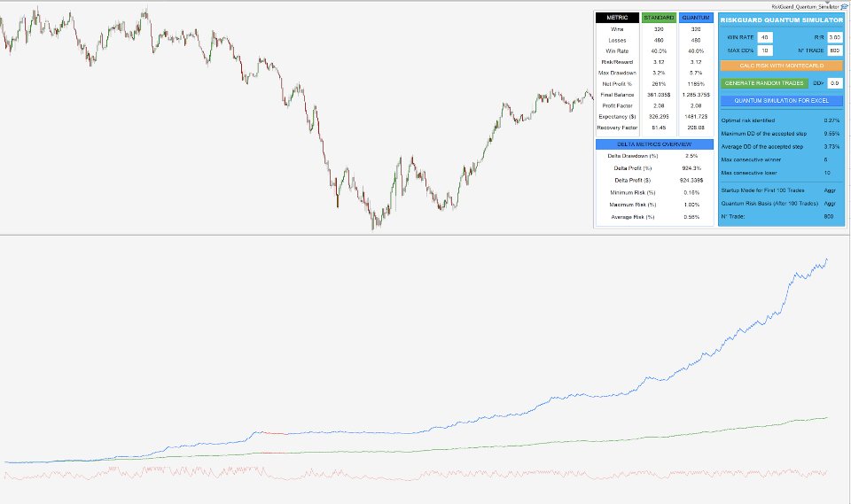Click the expert advisor icon beside RiskGuard_Quantum_Simulator
The width and height of the screenshot is (851, 504).
tap(845, 5)
